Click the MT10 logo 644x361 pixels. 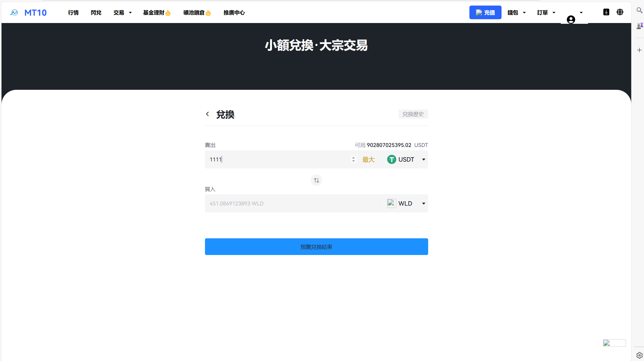click(28, 12)
